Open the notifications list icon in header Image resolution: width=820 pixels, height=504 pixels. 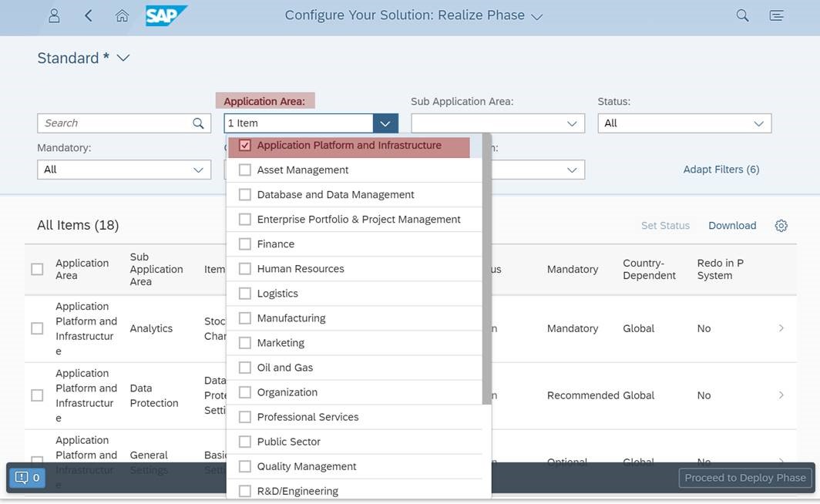click(x=777, y=15)
